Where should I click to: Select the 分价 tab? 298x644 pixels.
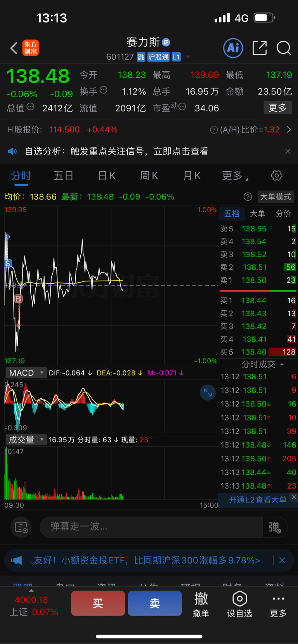click(x=283, y=214)
